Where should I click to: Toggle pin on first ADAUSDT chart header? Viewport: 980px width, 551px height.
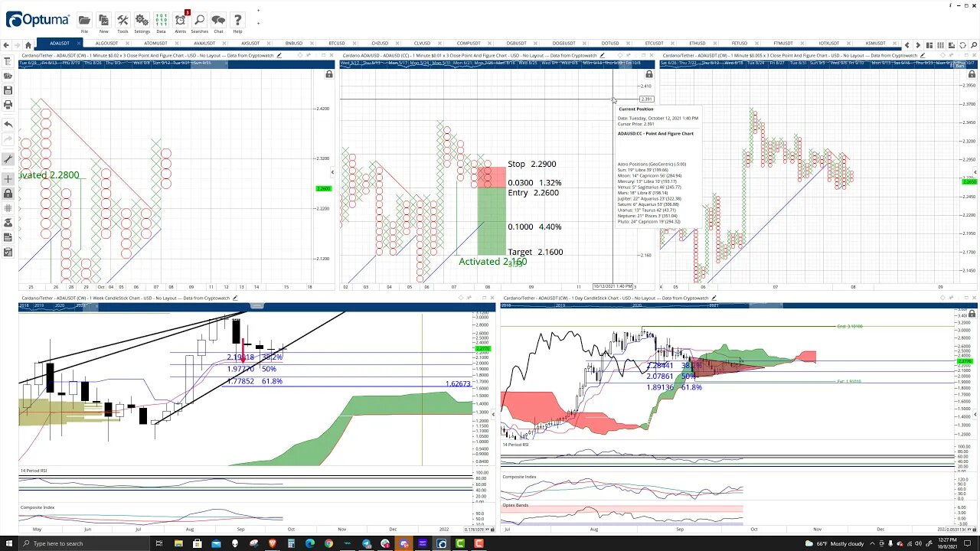click(309, 55)
